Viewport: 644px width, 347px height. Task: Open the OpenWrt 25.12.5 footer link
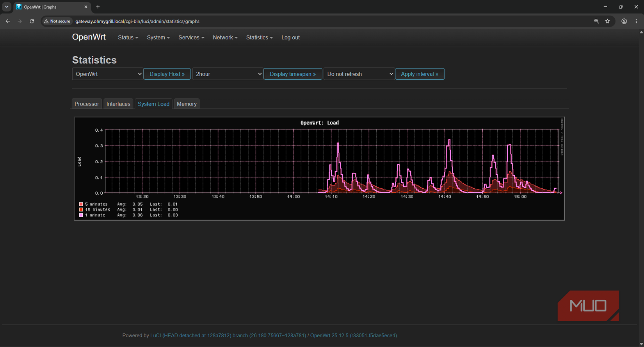[x=354, y=335]
